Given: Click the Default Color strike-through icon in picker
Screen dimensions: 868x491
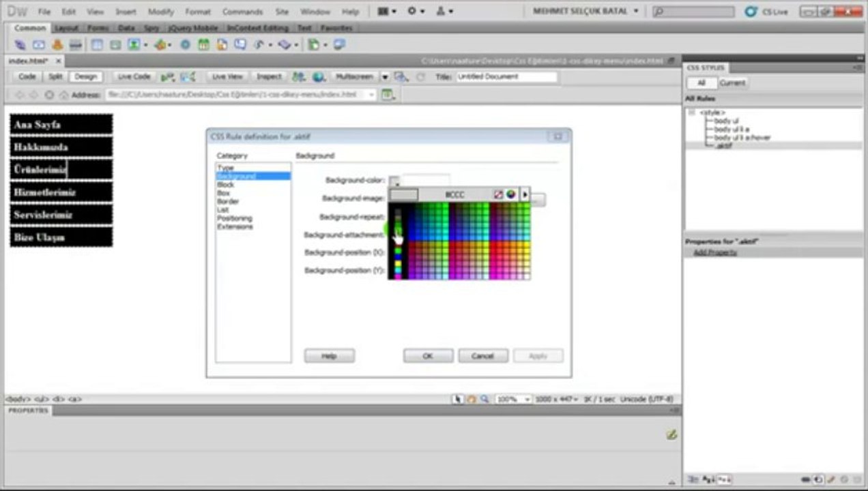Looking at the screenshot, I should pyautogui.click(x=498, y=194).
